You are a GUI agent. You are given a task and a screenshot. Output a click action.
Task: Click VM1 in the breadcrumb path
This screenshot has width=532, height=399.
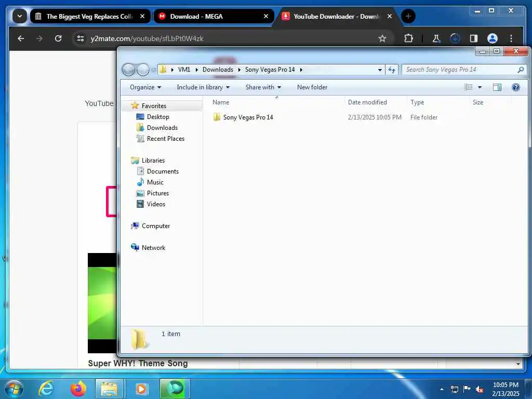184,70
